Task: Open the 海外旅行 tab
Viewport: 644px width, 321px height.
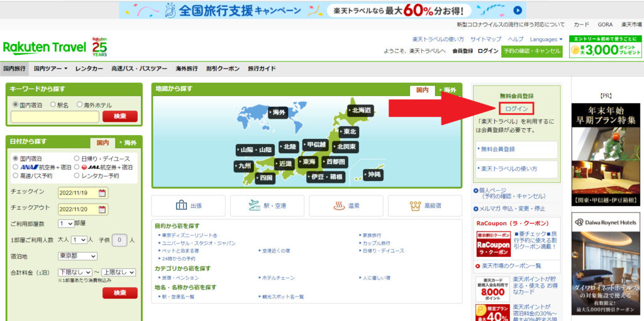Action: tap(186, 68)
